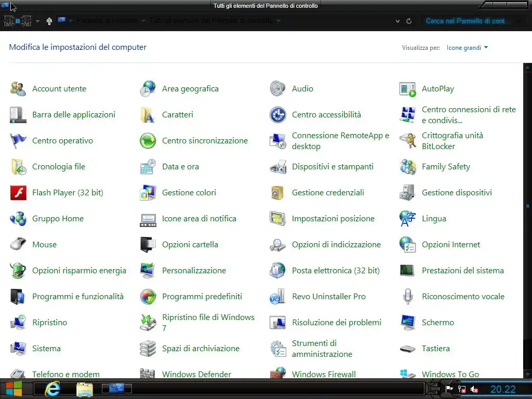The image size is (532, 399).
Task: Click the Tastiera keyboard icon
Action: pos(407,349)
